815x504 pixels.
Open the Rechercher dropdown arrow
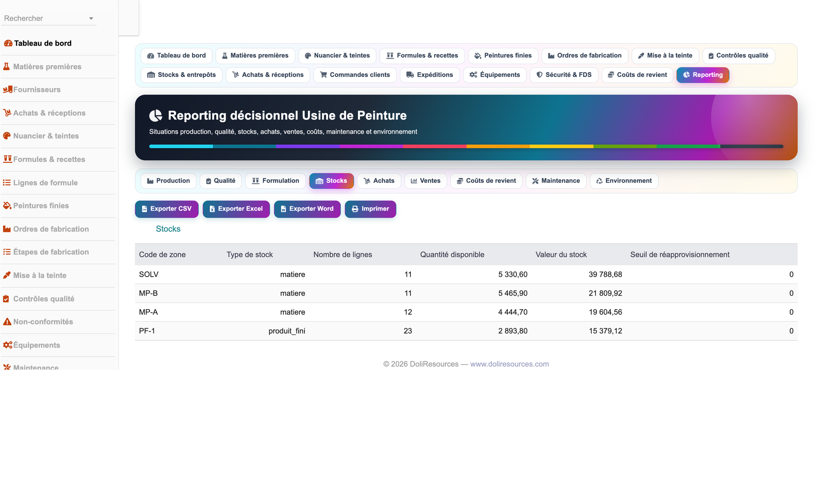(91, 18)
